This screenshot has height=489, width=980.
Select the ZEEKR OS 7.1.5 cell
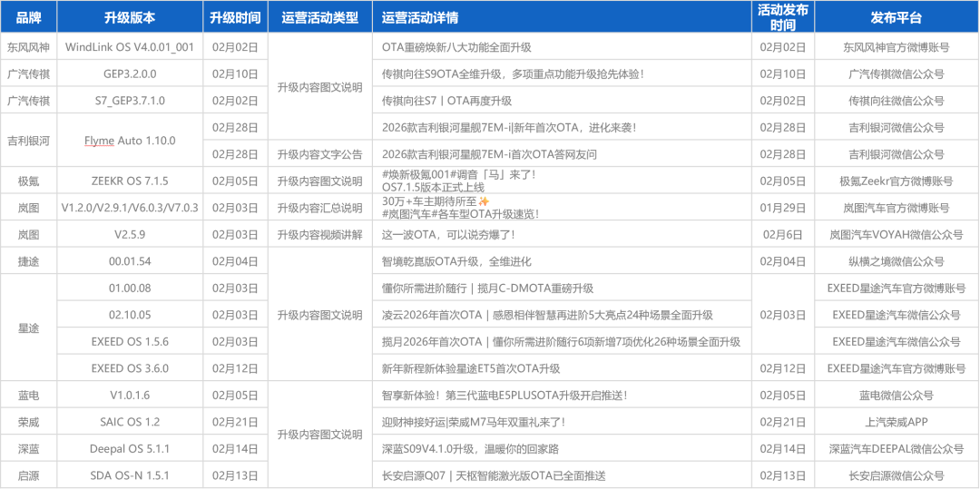click(x=130, y=181)
